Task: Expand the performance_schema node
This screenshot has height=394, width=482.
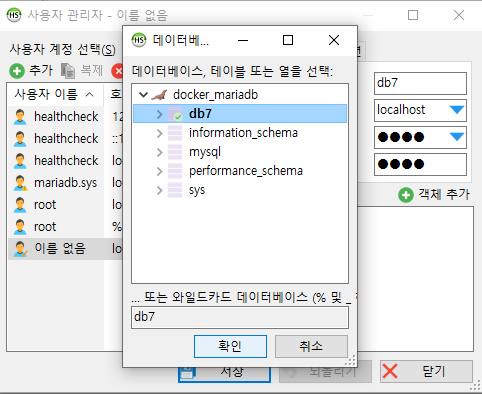Action: (160, 171)
